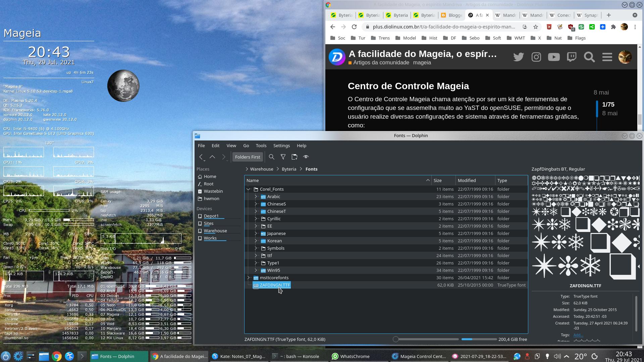644x362 pixels.
Task: Open the View menu in Dolphin
Action: pyautogui.click(x=231, y=146)
